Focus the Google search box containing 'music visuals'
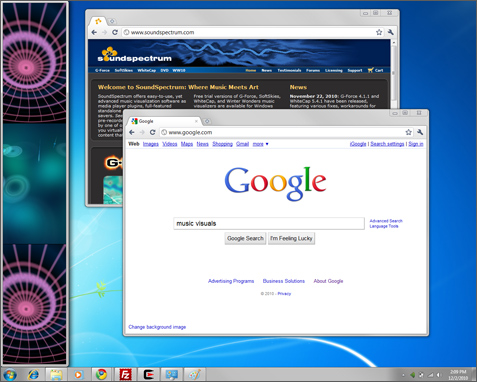This screenshot has width=477, height=382. coord(269,223)
